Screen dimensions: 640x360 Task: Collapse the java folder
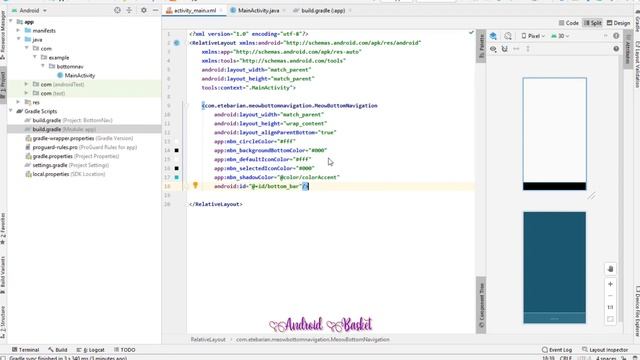click(x=18, y=40)
